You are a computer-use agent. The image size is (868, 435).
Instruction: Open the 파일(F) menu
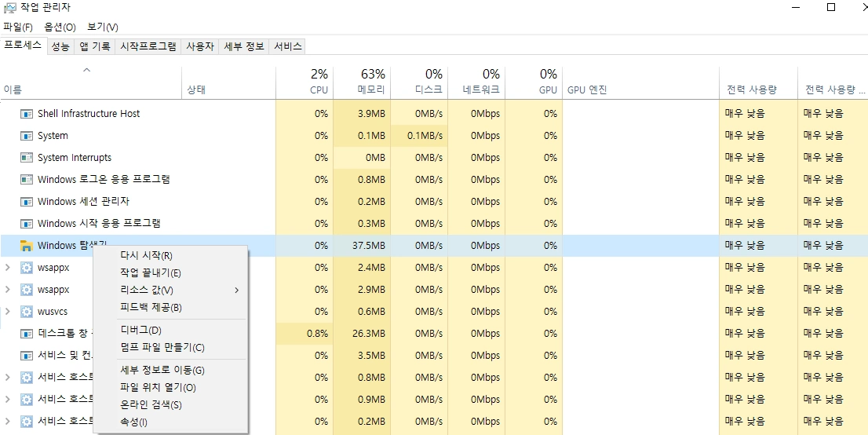tap(18, 27)
